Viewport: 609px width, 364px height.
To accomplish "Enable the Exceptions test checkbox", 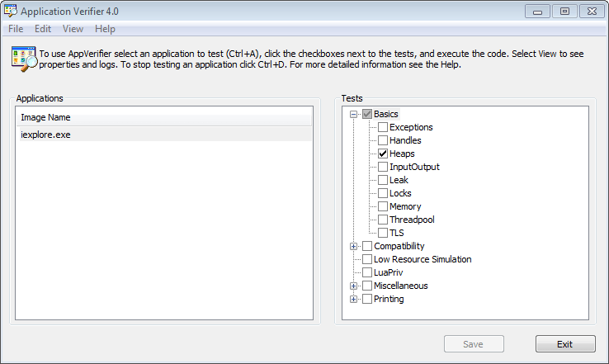I will 383,127.
